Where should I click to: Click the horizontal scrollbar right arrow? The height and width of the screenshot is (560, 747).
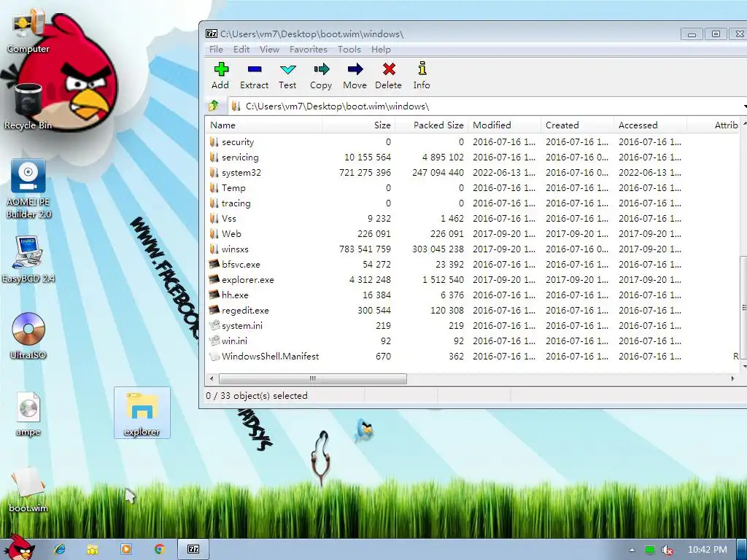tap(732, 378)
